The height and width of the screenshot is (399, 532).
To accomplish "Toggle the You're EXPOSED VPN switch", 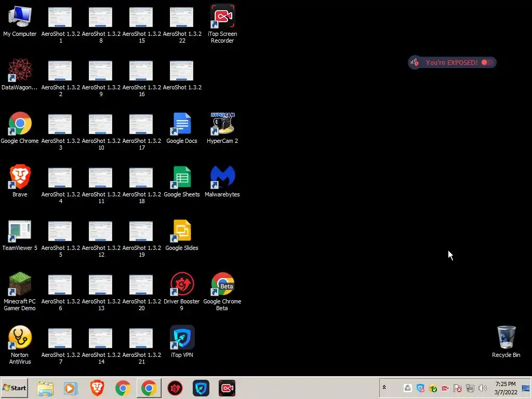I will pos(487,62).
